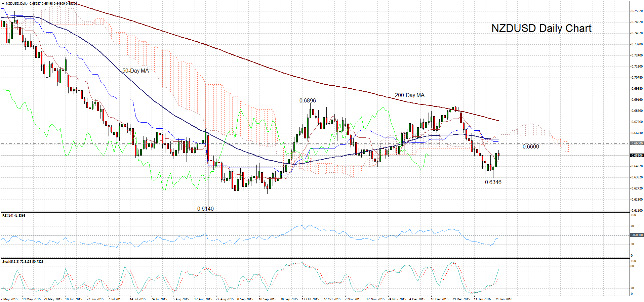Viewport: 644px width, 302px height.
Task: Click the '14 Jul 2015' date label
Action: tap(137, 299)
